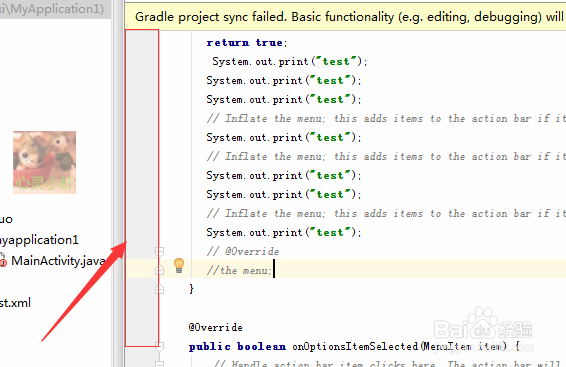Click 'MenuItem item' parameter text

click(x=463, y=346)
